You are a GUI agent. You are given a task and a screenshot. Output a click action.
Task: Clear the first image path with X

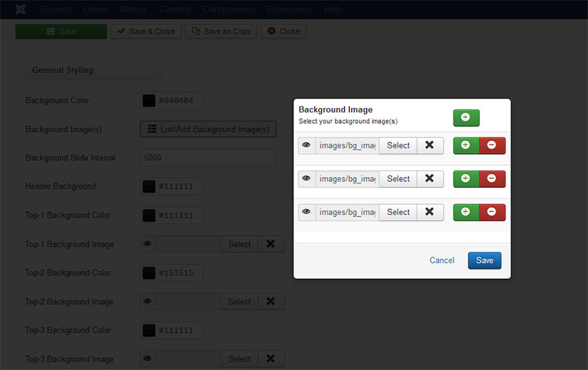(430, 145)
